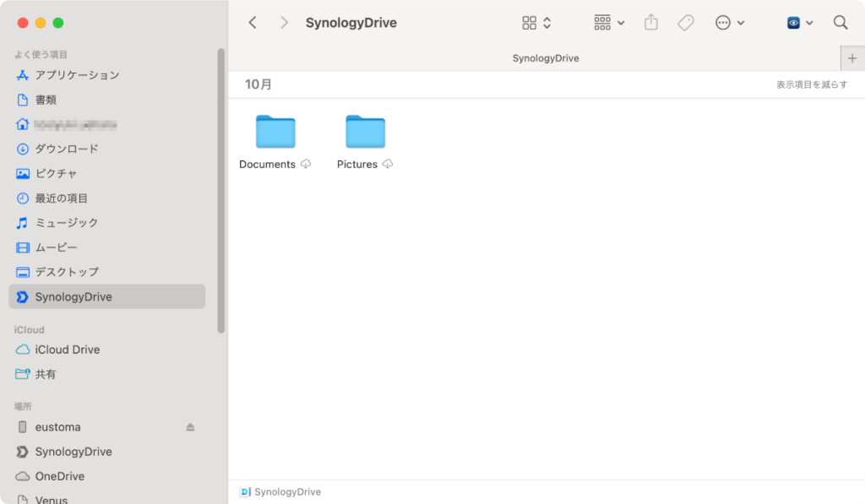Open OneDrive in the sidebar
The width and height of the screenshot is (865, 504).
[x=107, y=476]
